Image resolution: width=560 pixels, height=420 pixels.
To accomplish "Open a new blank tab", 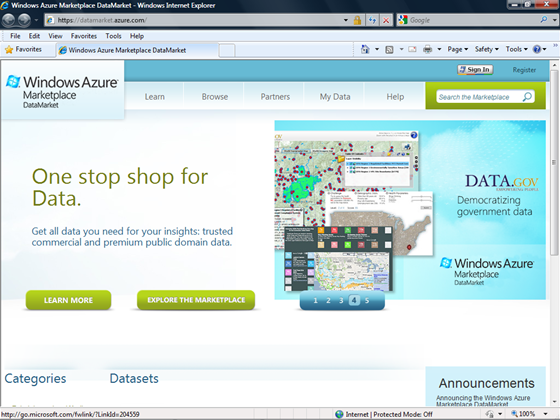I will tap(227, 50).
